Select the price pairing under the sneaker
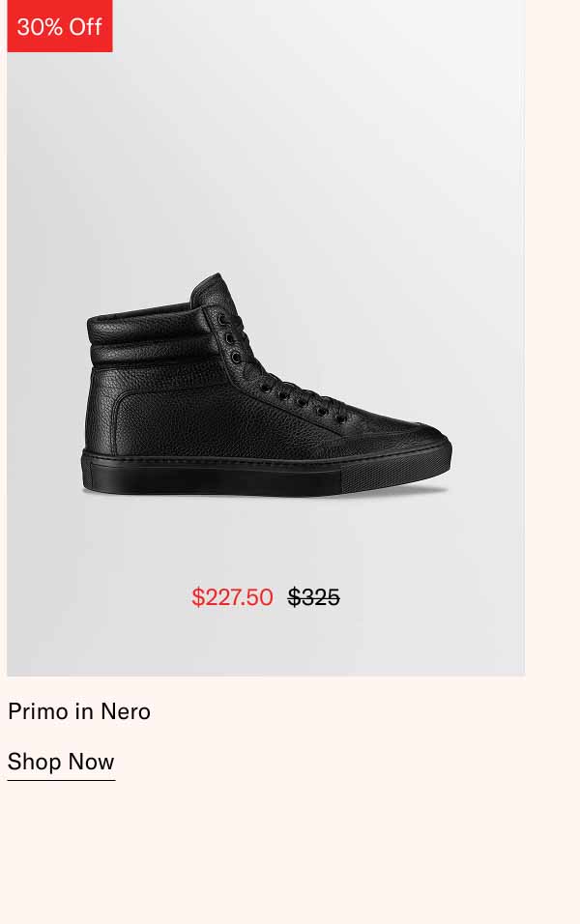580x924 pixels. (266, 597)
